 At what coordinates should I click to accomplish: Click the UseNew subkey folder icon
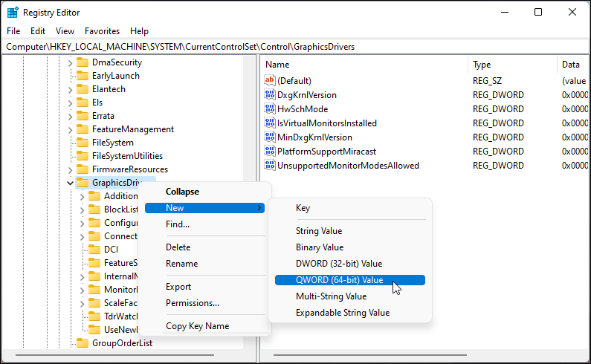tap(94, 330)
